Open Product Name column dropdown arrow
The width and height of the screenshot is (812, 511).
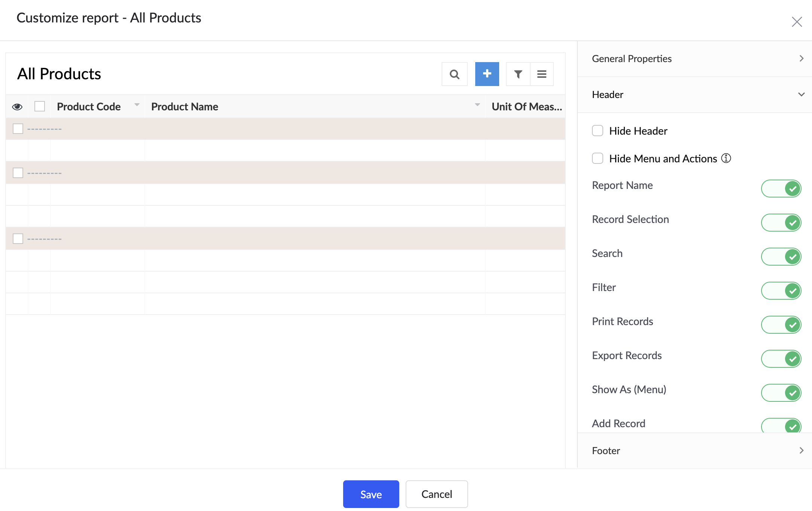(x=477, y=105)
